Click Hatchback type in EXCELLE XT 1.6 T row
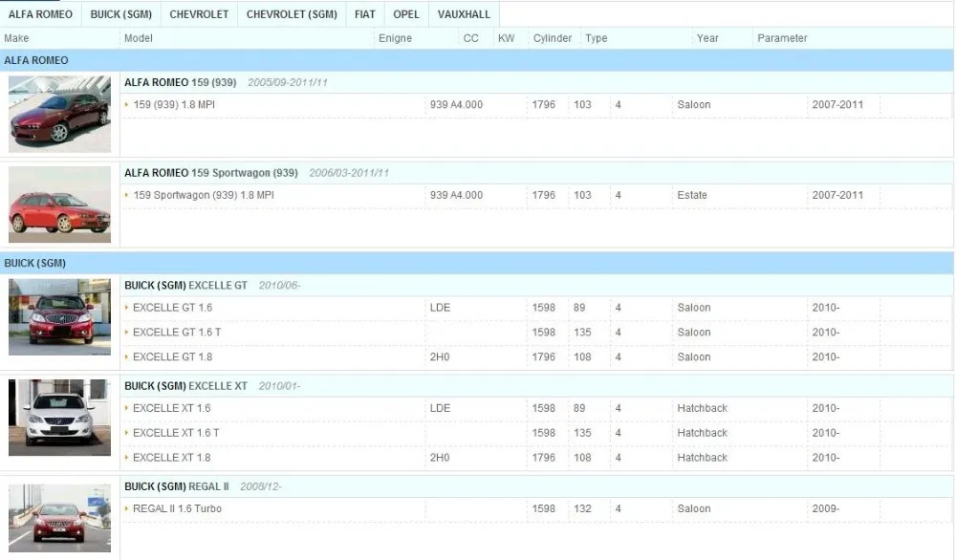The width and height of the screenshot is (956, 560). pyautogui.click(x=703, y=433)
